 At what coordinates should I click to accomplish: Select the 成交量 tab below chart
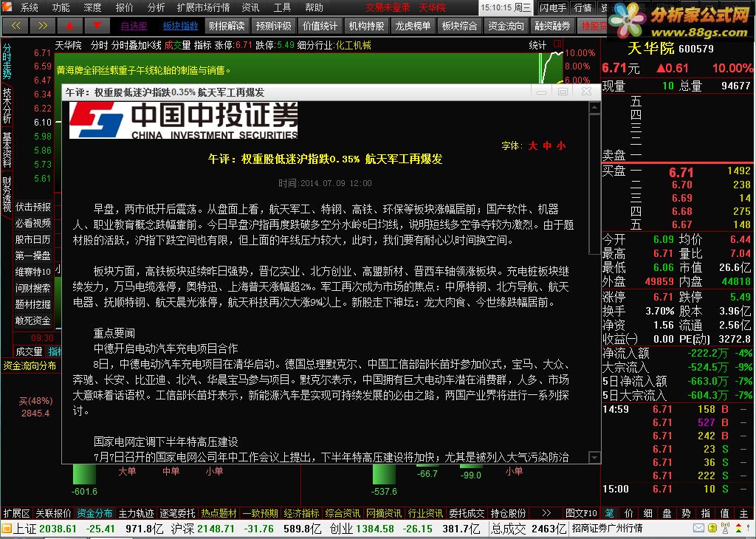coord(29,351)
